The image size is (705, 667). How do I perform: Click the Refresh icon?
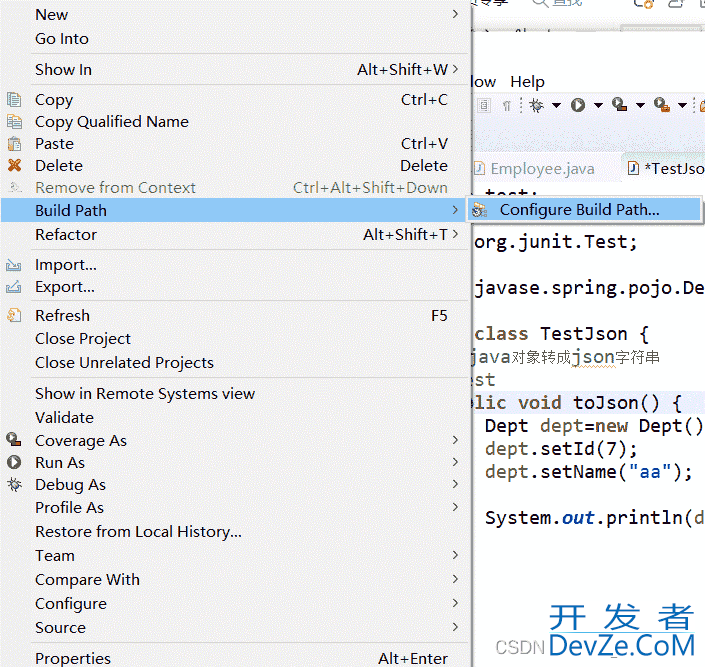coord(14,315)
